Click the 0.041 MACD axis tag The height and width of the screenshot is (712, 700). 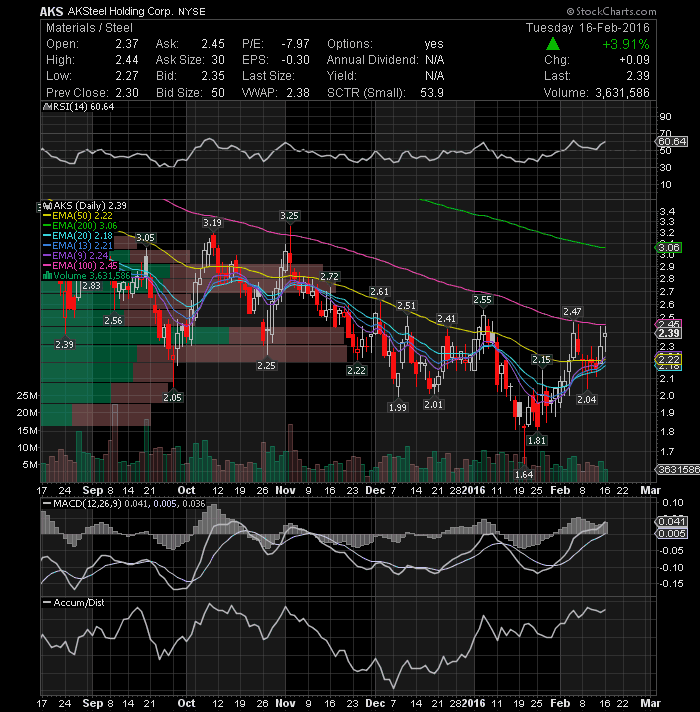pos(672,521)
